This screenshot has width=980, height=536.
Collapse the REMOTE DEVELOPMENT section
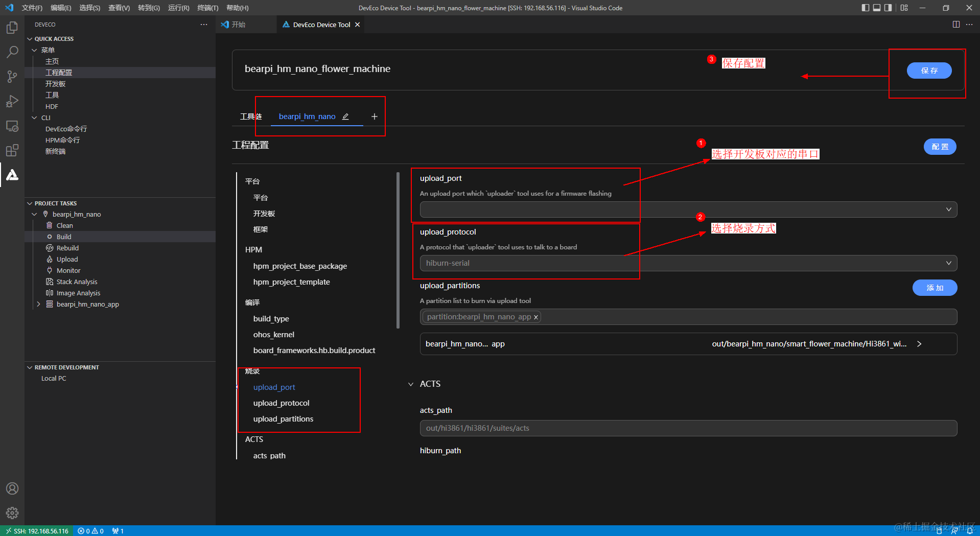(x=30, y=367)
